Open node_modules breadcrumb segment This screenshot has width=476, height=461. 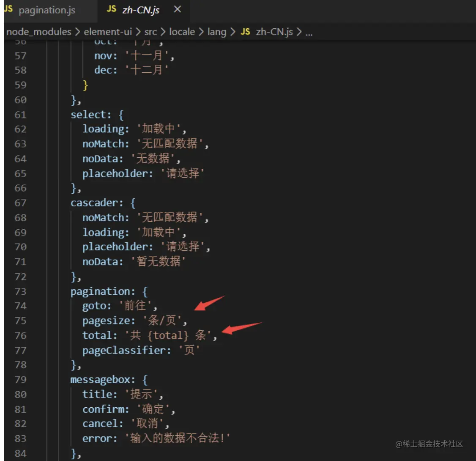coord(39,32)
